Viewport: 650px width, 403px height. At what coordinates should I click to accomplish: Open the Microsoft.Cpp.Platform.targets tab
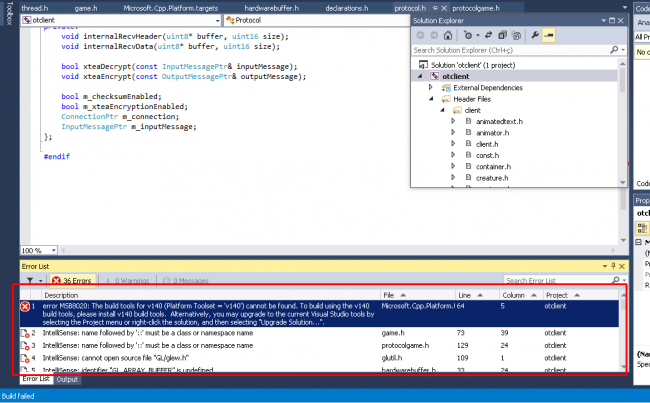(x=170, y=8)
